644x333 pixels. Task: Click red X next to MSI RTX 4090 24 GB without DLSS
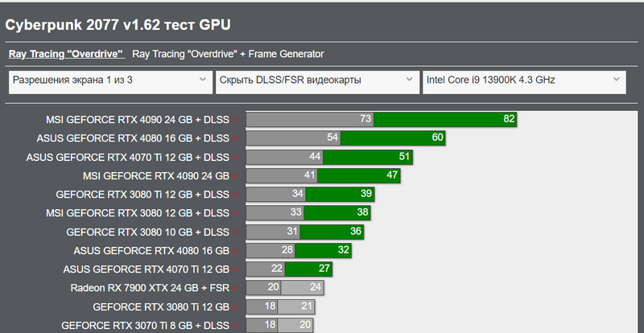click(x=236, y=176)
